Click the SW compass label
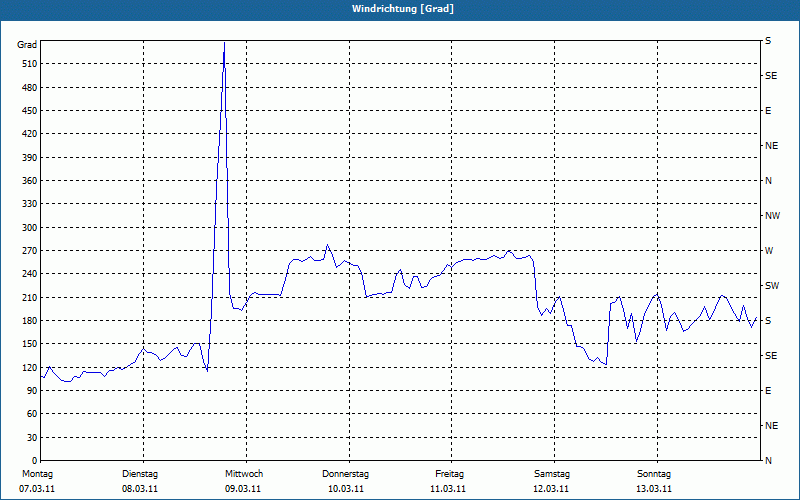Screen dimensions: 800x500 (772, 286)
